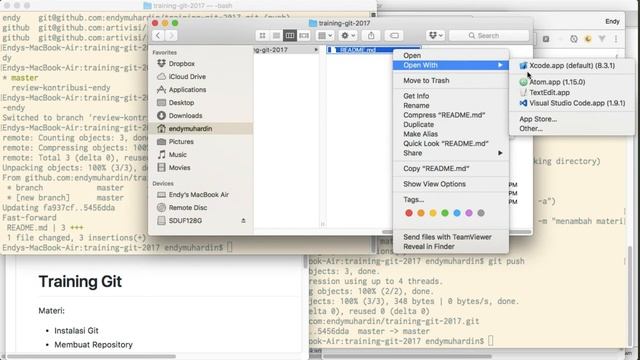
Task: Expand the Share submenu
Action: (451, 153)
